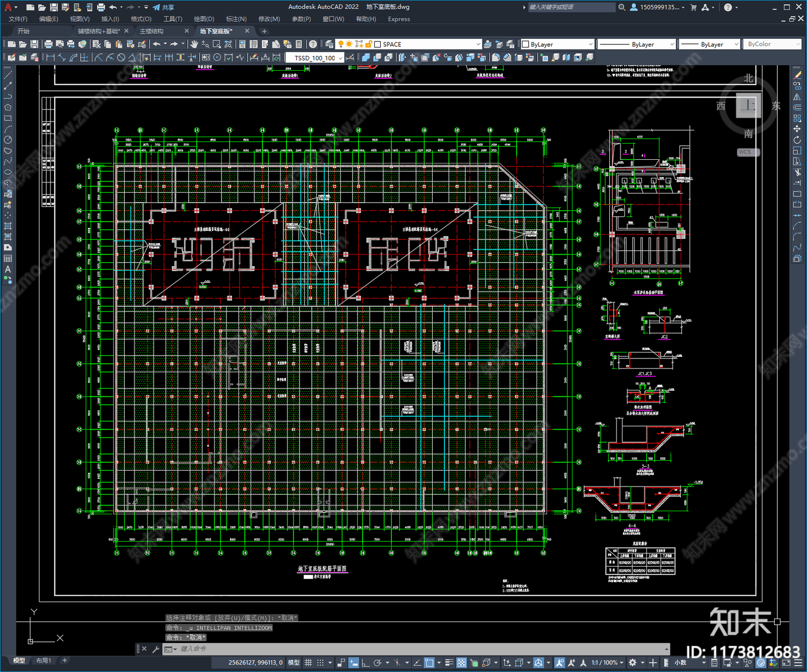Click the search magnifier icon in title bar
The image size is (807, 672).
pos(622,7)
